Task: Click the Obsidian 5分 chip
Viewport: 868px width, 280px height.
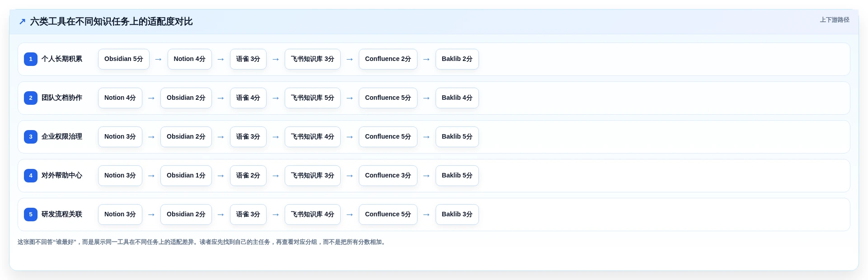Action: [124, 59]
